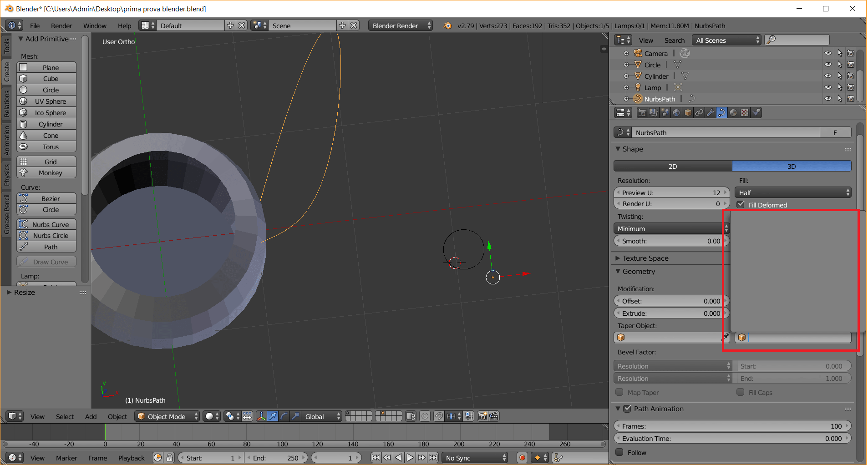Open the File menu
This screenshot has height=465, width=868.
pos(35,25)
